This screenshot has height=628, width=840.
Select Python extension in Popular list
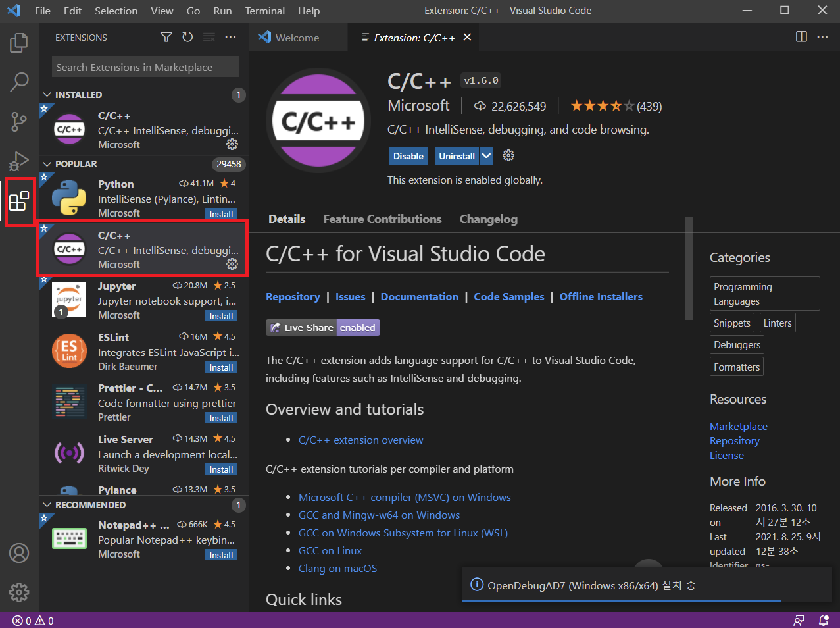click(143, 198)
